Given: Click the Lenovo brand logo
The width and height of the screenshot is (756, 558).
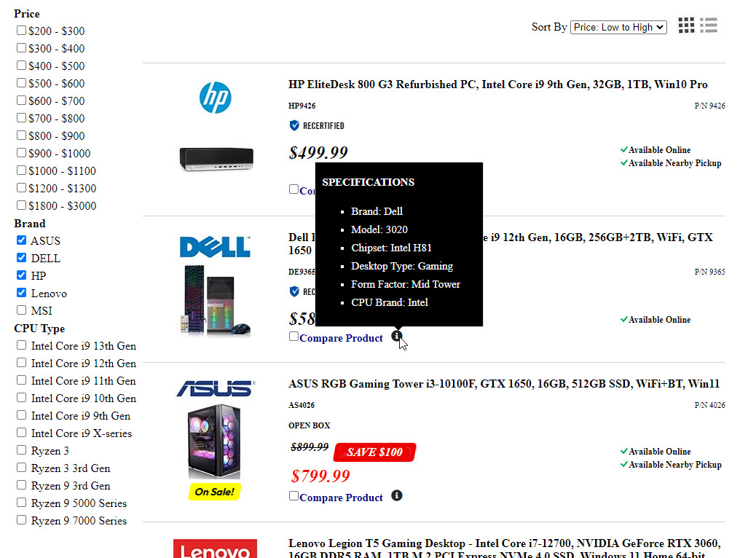Looking at the screenshot, I should pos(215,549).
